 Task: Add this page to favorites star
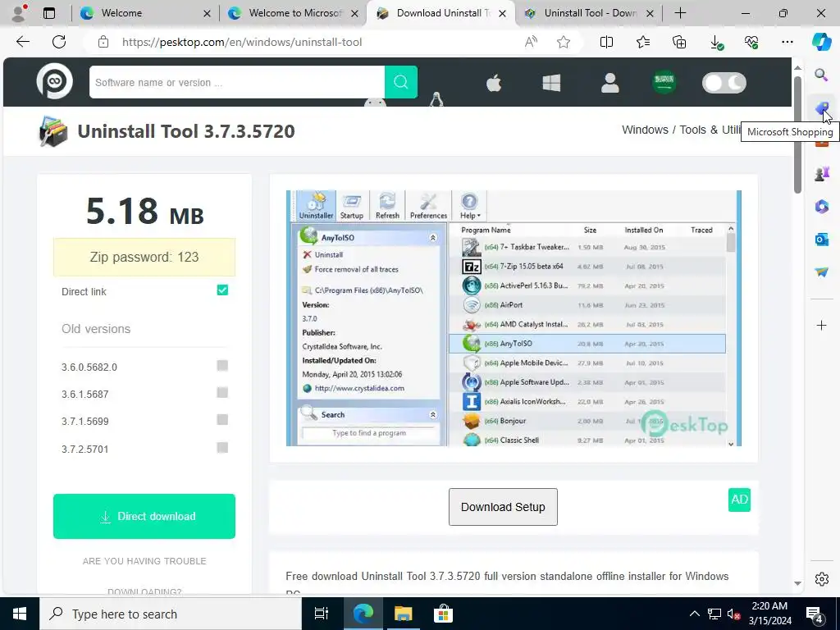coord(563,42)
